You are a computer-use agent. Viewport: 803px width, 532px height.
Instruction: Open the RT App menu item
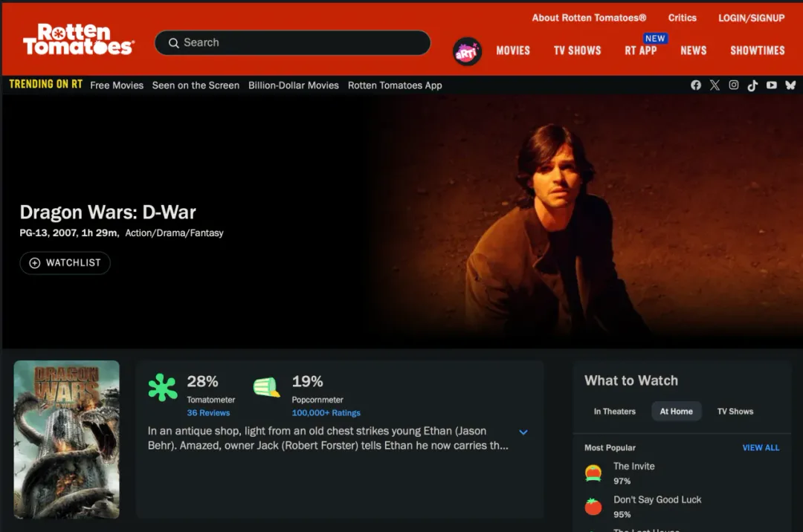point(641,51)
